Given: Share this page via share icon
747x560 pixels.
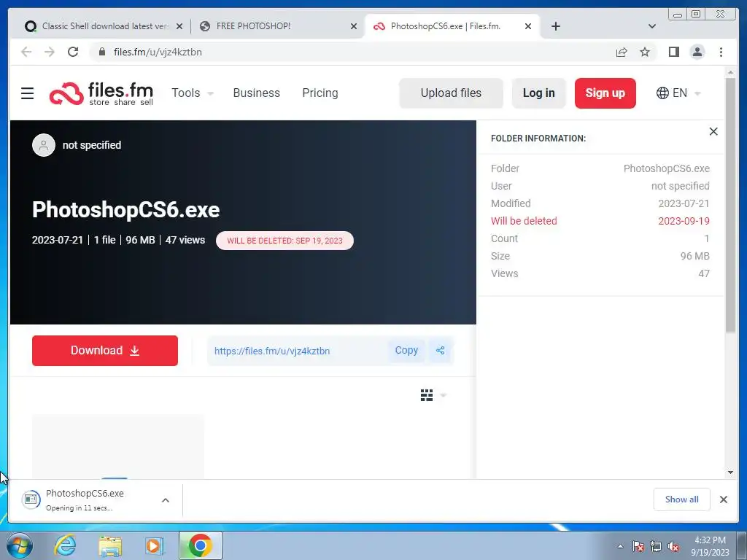Looking at the screenshot, I should [x=622, y=52].
